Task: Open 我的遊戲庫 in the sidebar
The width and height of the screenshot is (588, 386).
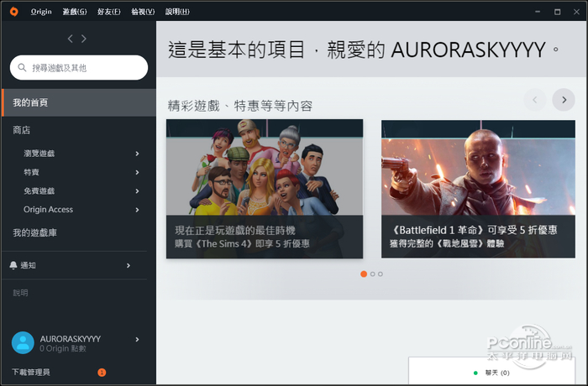Action: (35, 232)
